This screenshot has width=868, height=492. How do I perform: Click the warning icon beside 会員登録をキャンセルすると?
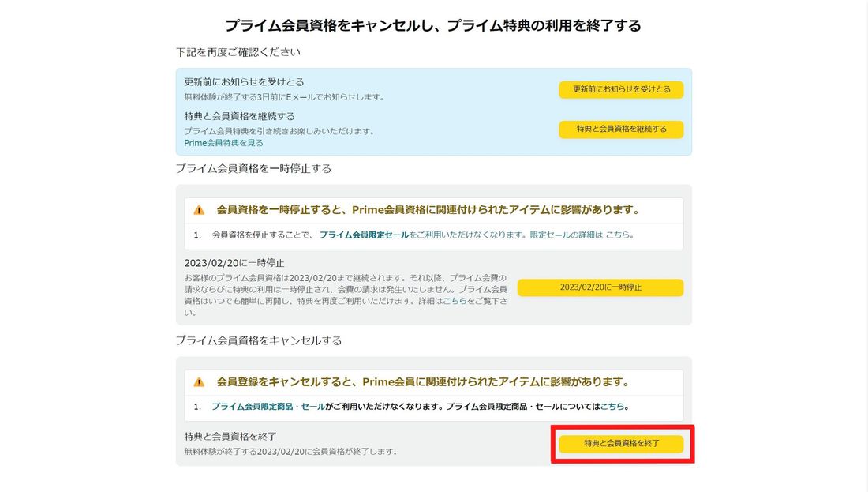(199, 382)
